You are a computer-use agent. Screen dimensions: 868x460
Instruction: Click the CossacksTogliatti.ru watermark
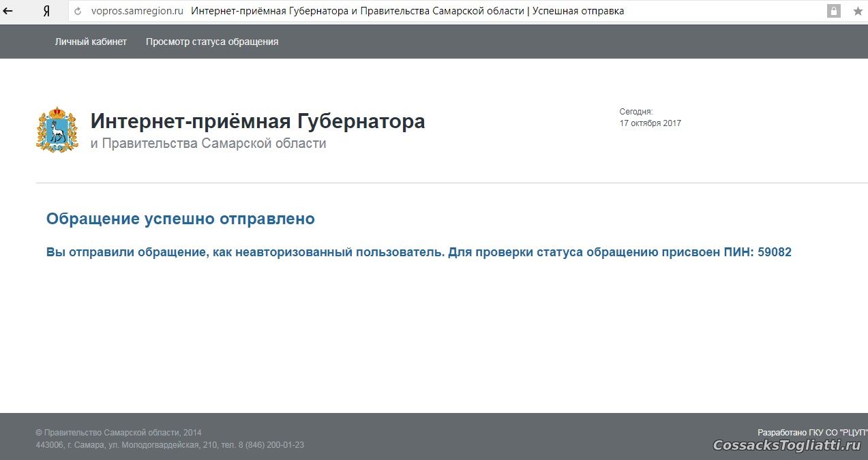pyautogui.click(x=786, y=445)
